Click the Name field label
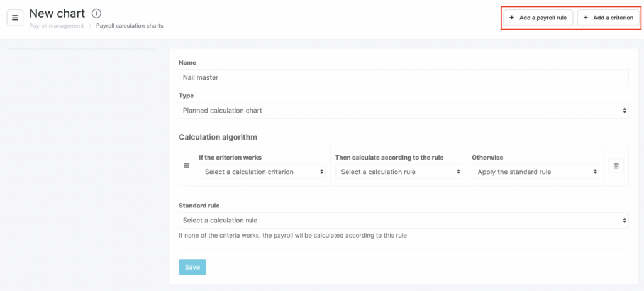 click(187, 63)
